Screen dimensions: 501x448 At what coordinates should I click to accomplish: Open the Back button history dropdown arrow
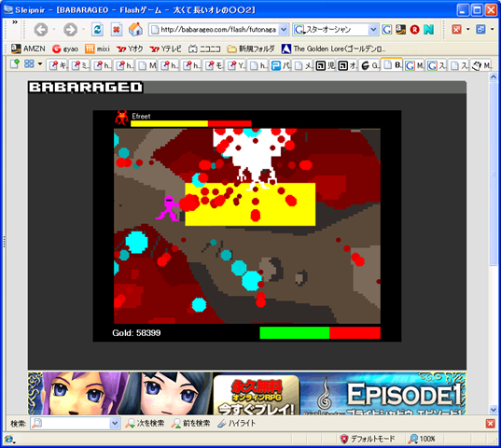54,29
